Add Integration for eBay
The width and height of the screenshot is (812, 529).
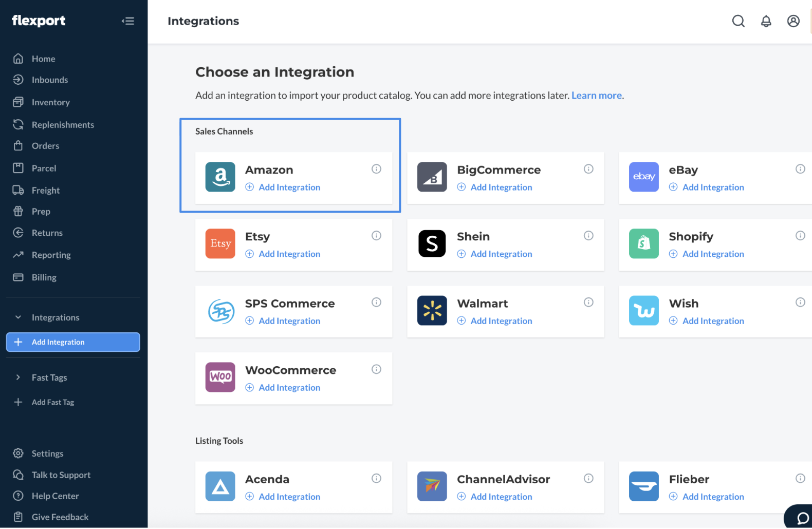click(x=706, y=187)
